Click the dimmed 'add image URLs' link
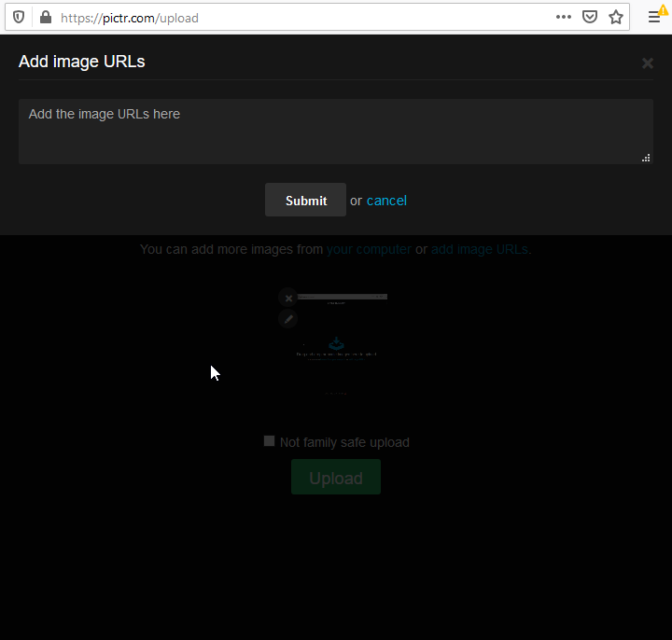 pyautogui.click(x=479, y=249)
